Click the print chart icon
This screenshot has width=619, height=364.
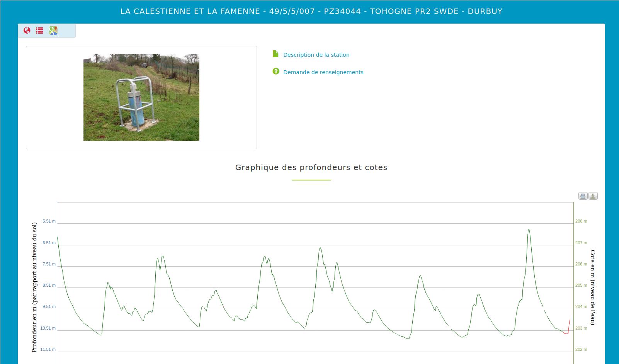coord(583,196)
